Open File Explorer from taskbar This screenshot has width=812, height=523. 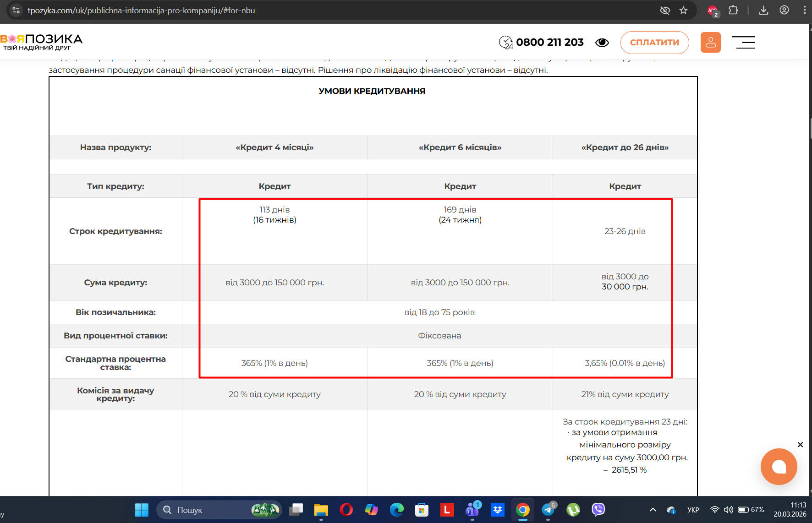pyautogui.click(x=321, y=510)
